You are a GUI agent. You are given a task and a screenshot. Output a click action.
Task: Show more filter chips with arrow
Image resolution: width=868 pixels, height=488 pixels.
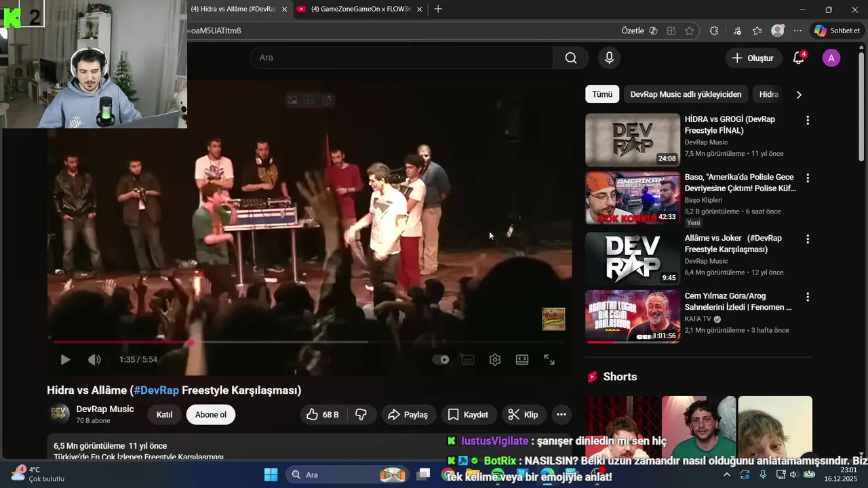pos(799,95)
